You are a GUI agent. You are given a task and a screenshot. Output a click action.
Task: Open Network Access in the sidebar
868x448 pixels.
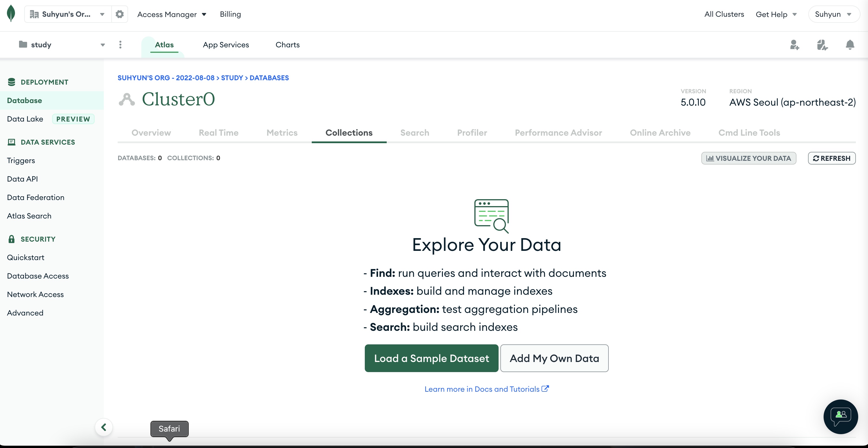(x=35, y=294)
